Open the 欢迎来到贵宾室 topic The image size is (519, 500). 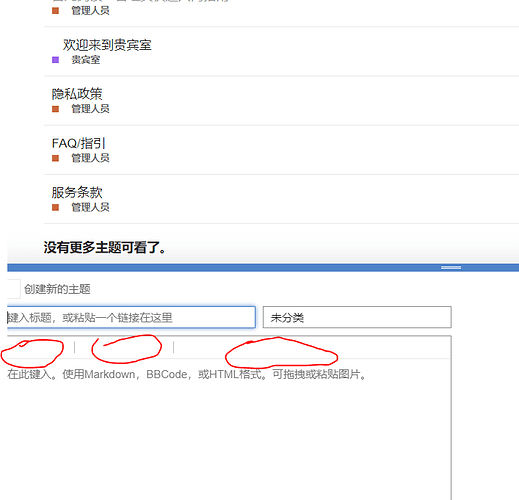pos(107,45)
